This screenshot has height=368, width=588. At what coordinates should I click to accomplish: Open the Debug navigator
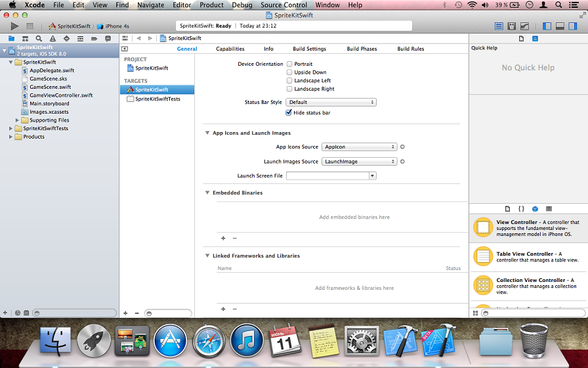(80, 38)
